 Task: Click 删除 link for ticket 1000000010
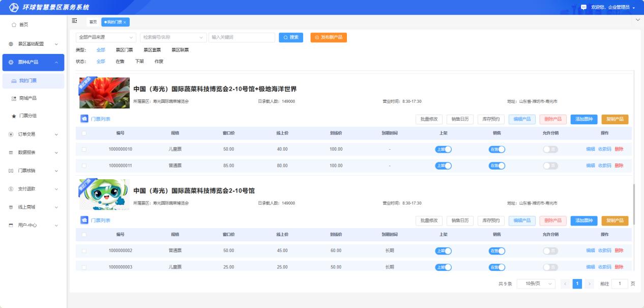point(619,149)
